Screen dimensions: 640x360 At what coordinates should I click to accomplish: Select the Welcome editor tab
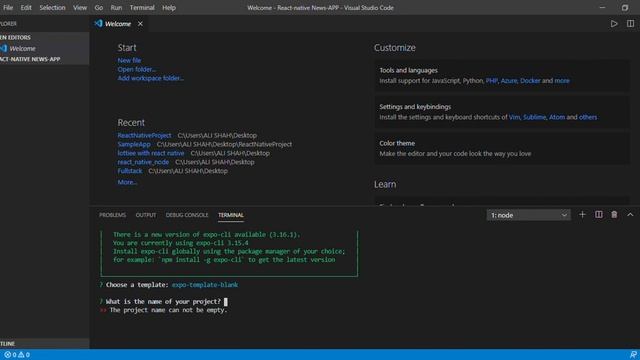point(119,24)
